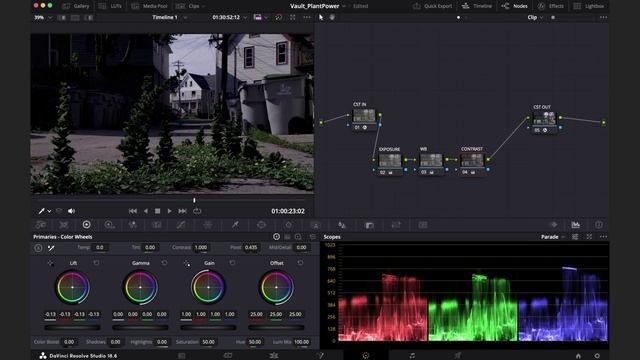Open the Magic Mask palette
640x360 pixels.
click(x=316, y=225)
